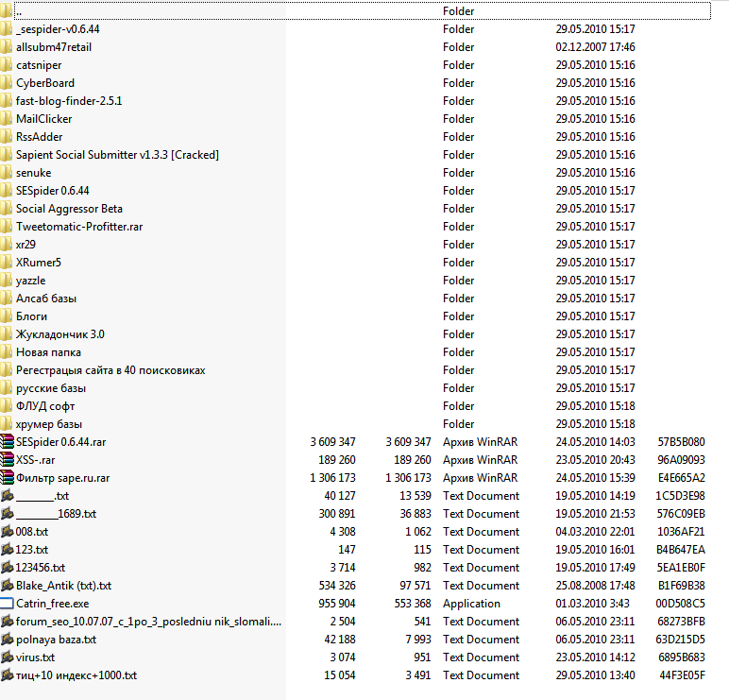729x700 pixels.
Task: Click the CRC value 6895B683
Action: click(682, 657)
